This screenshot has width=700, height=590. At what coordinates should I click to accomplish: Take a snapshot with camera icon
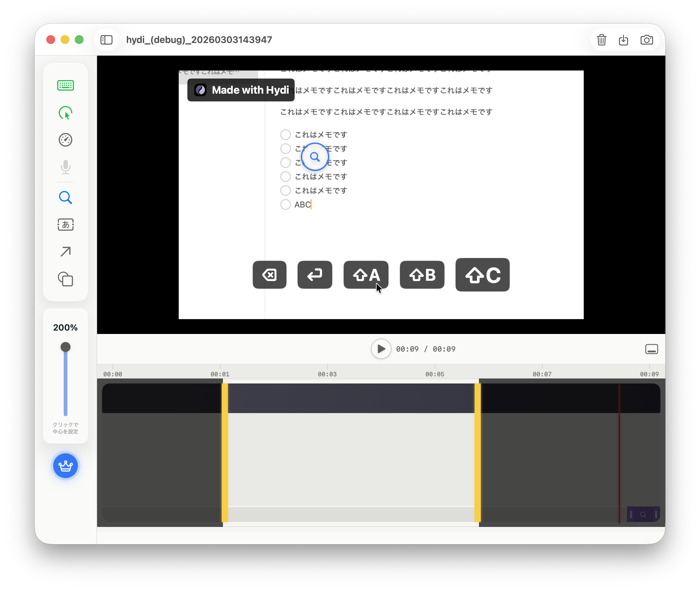(x=647, y=40)
